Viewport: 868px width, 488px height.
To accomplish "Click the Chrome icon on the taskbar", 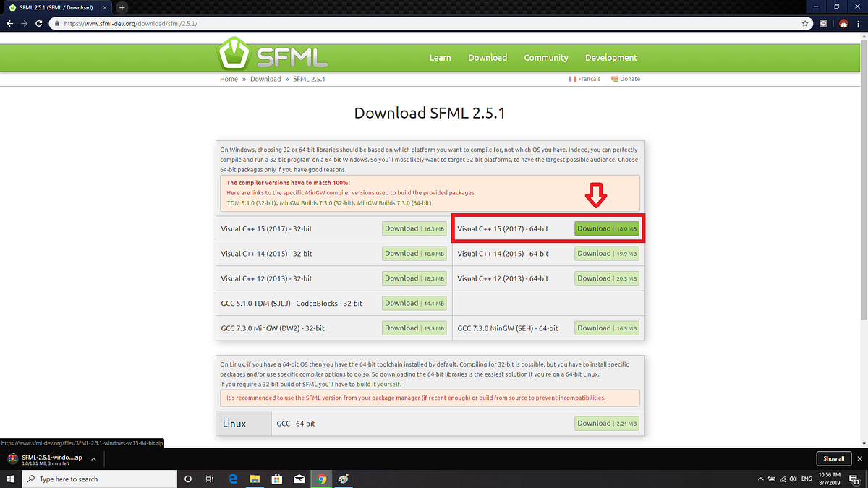I will pyautogui.click(x=321, y=479).
